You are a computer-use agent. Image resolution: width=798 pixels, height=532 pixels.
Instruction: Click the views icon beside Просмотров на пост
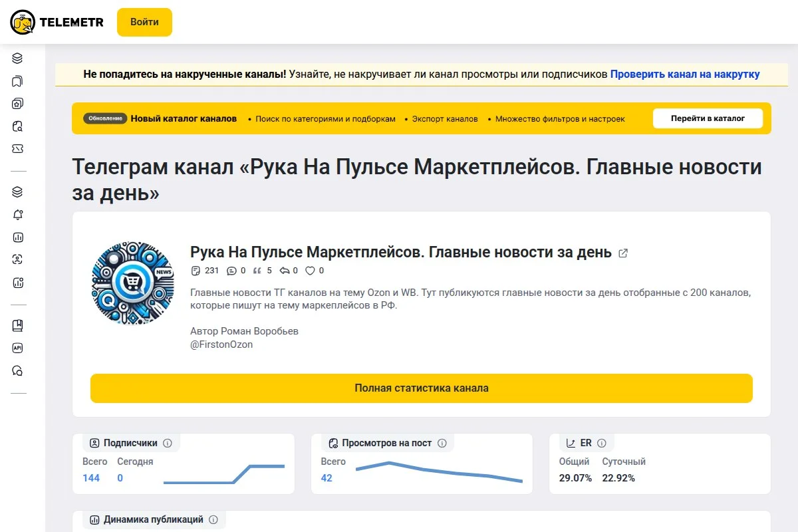pyautogui.click(x=333, y=443)
